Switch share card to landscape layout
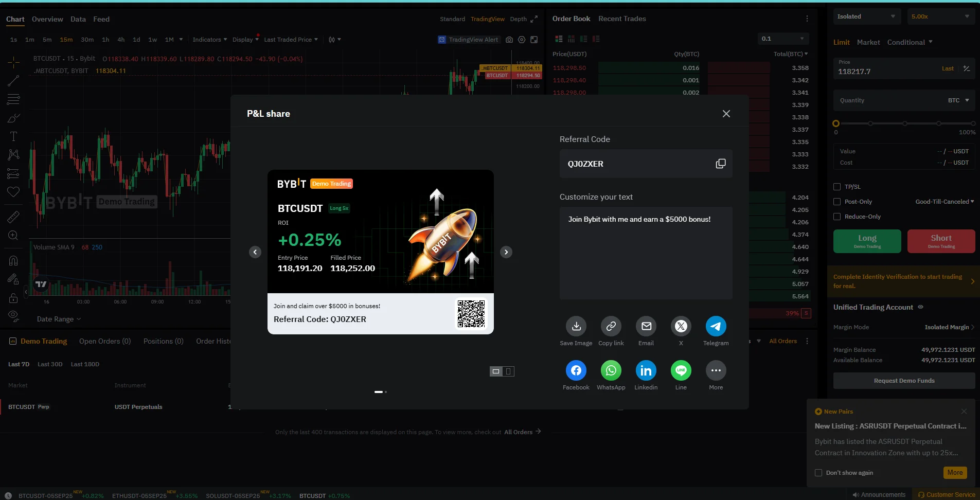Screen dimensions: 980x500 496,371
